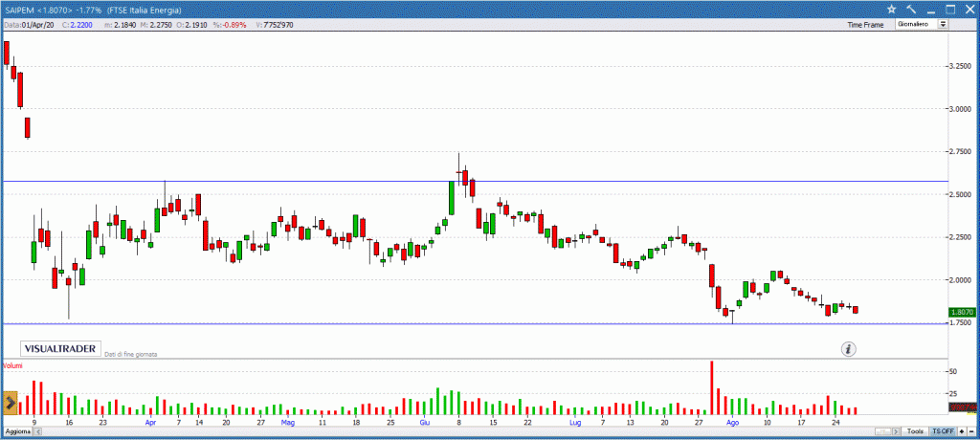Open the Tools button

click(916, 432)
